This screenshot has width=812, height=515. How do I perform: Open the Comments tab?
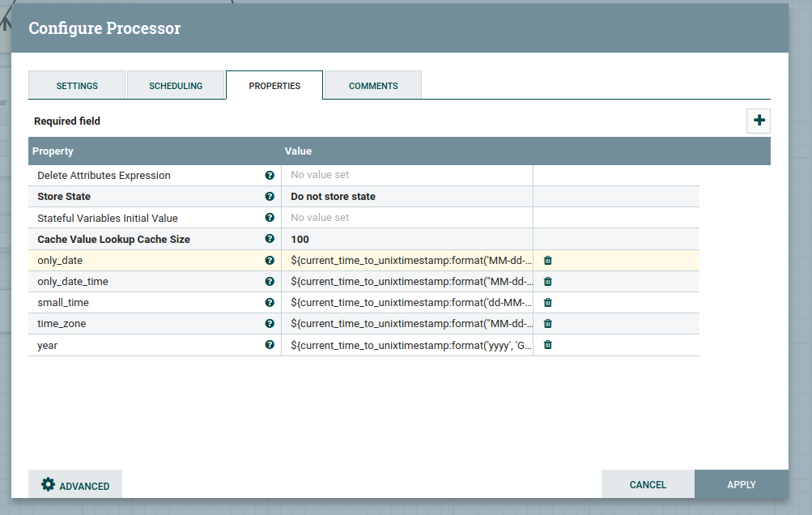372,85
